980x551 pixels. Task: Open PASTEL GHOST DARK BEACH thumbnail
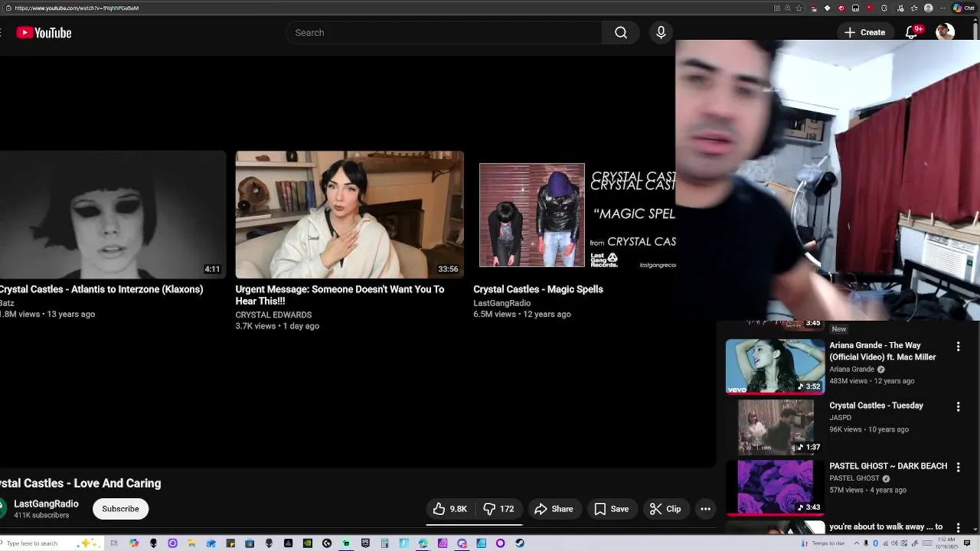coord(775,487)
